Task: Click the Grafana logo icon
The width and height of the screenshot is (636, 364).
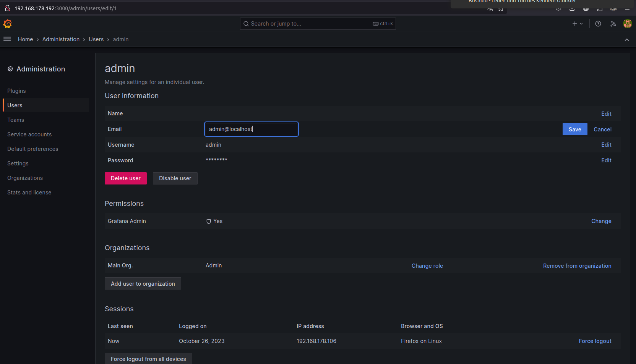Action: point(7,24)
